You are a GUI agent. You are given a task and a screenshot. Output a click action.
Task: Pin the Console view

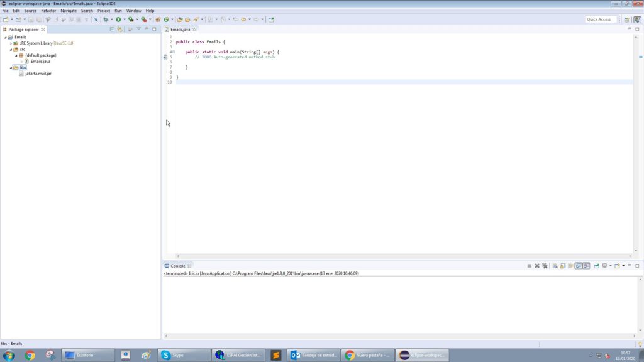[x=595, y=266]
